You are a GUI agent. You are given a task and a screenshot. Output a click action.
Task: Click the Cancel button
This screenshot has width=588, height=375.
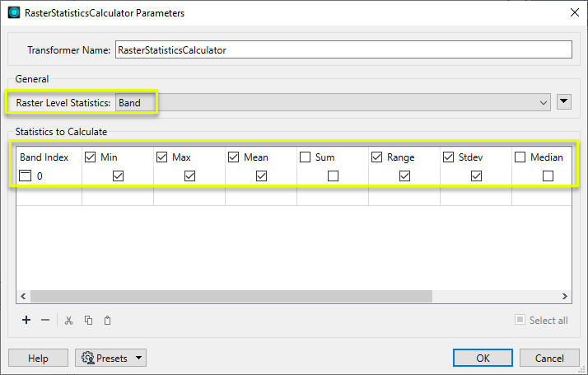coord(549,359)
